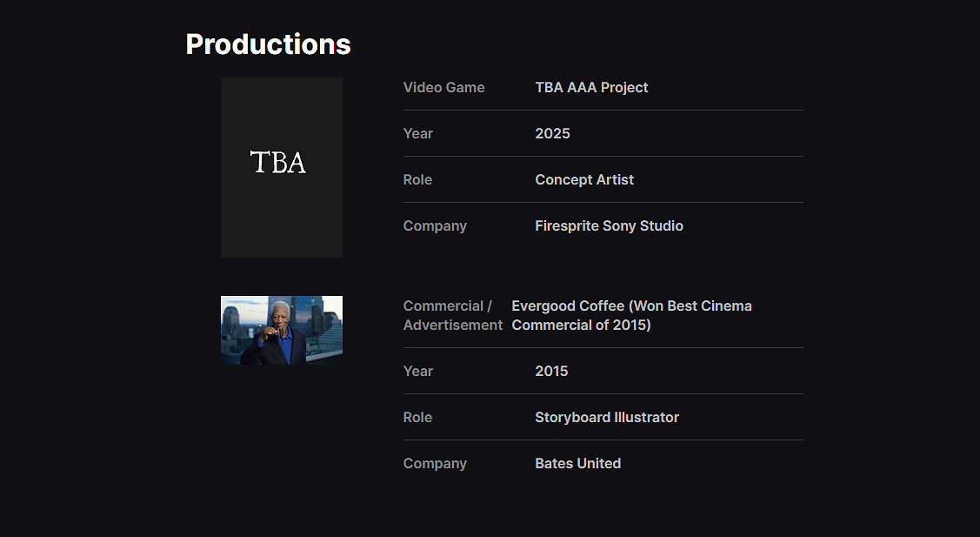Open the coffee commercial thumbnail image
Screen dimensions: 980x537
click(x=281, y=331)
